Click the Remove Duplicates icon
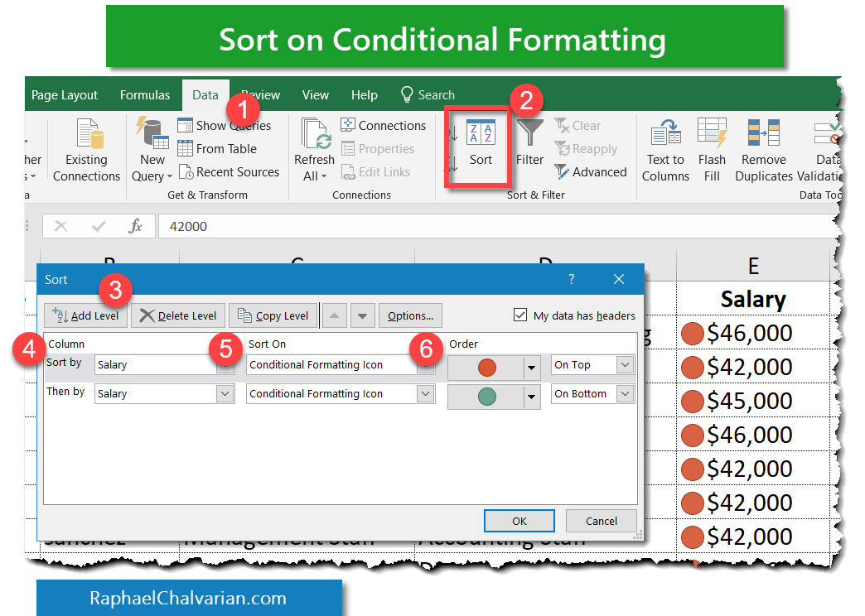The height and width of the screenshot is (616, 865). pos(763,149)
